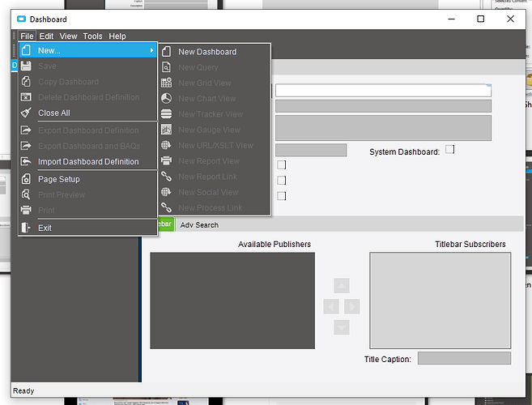Click the New Gauge View icon

point(166,130)
